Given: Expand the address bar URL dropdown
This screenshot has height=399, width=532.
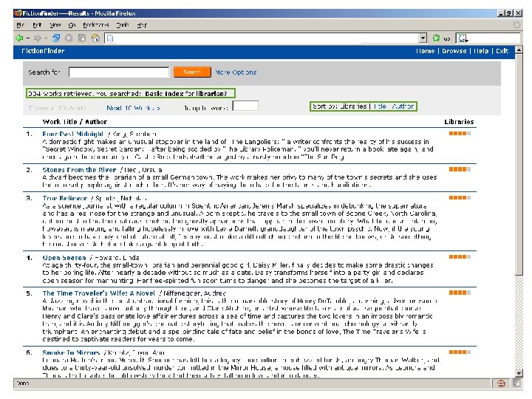Looking at the screenshot, I should click(423, 38).
